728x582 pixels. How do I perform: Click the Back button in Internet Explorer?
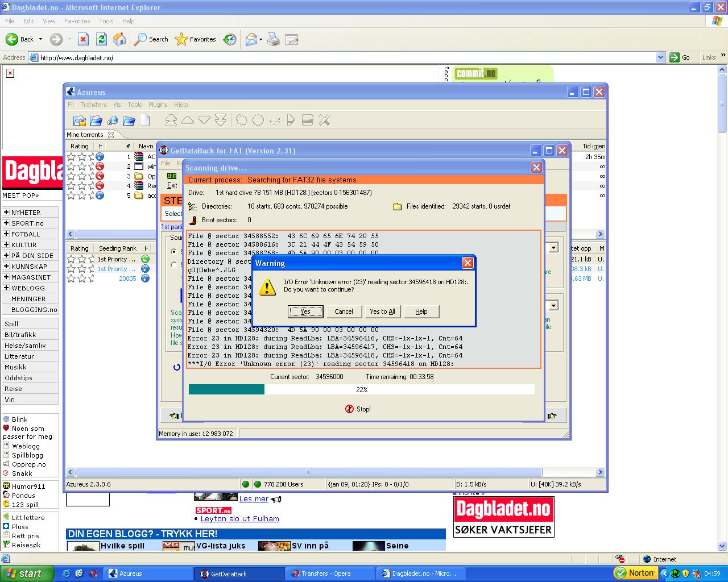click(x=20, y=39)
